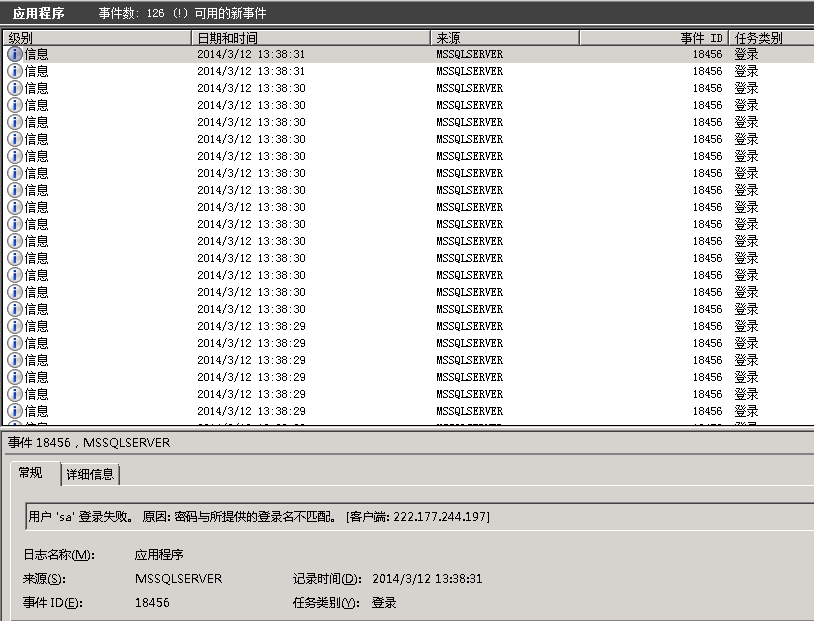The image size is (814, 621).
Task: Select the unhighlighted 13:38:31 event row
Action: [x=409, y=71]
